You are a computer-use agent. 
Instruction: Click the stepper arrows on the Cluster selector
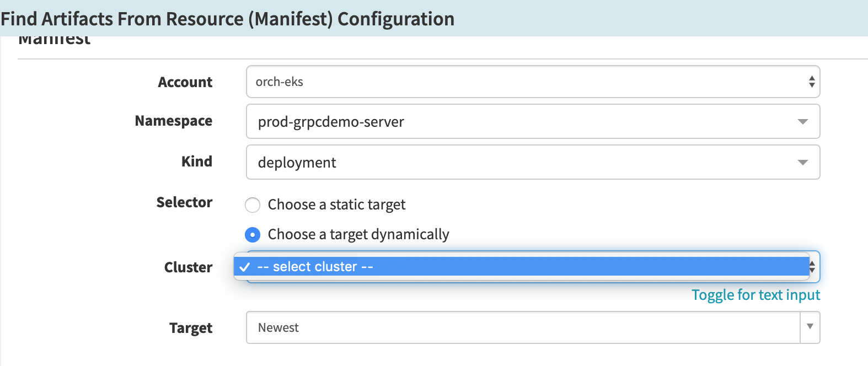(x=811, y=267)
